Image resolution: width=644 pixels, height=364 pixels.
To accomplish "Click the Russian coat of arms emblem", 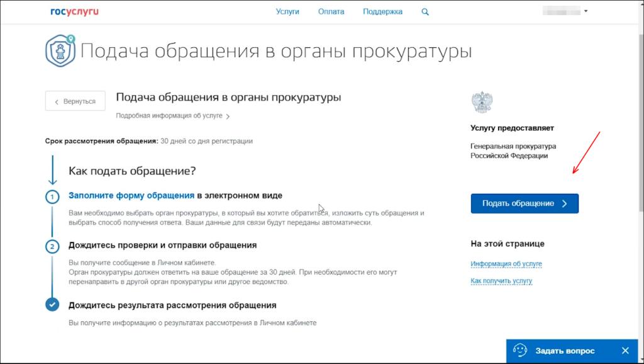I will [482, 102].
